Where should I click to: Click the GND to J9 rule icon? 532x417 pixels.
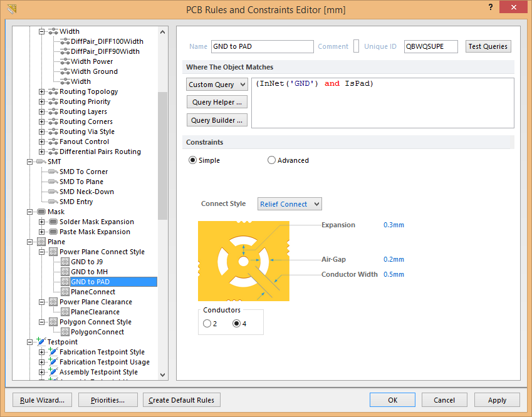coord(65,262)
